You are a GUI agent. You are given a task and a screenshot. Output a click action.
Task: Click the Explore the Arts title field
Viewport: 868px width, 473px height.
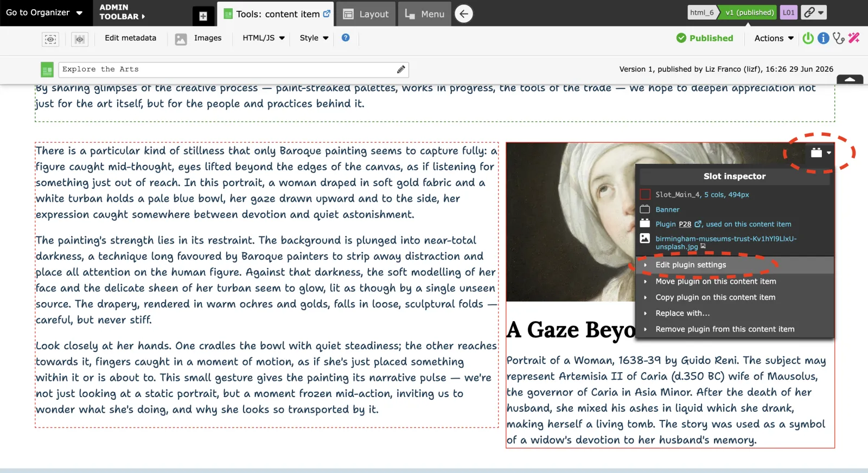[x=233, y=69]
